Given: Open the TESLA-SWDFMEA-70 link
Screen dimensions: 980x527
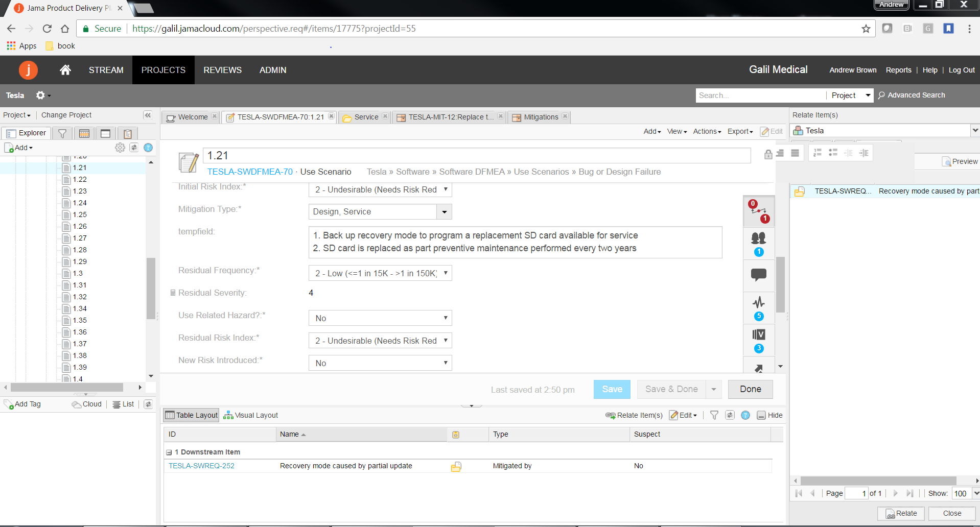Looking at the screenshot, I should coord(250,172).
